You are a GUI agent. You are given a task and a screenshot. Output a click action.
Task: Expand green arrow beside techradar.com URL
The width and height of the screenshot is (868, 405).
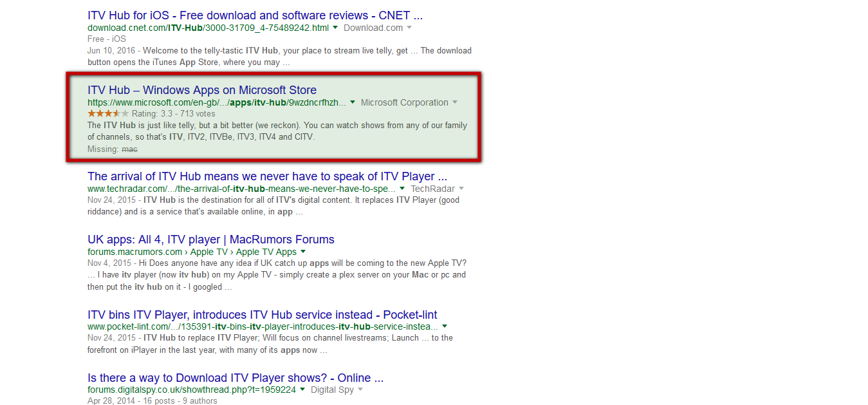[402, 189]
